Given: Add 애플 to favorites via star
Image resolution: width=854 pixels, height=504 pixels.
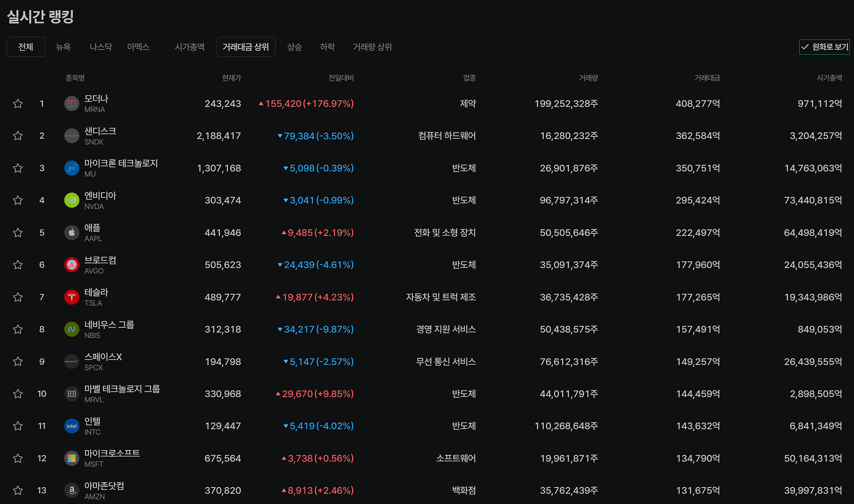Looking at the screenshot, I should tap(18, 232).
